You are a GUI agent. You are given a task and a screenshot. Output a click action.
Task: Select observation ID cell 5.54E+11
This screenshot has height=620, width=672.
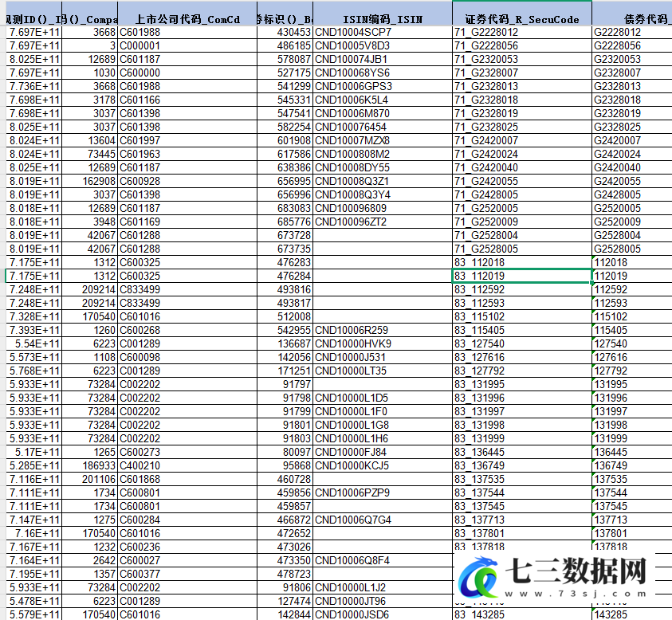tap(33, 343)
